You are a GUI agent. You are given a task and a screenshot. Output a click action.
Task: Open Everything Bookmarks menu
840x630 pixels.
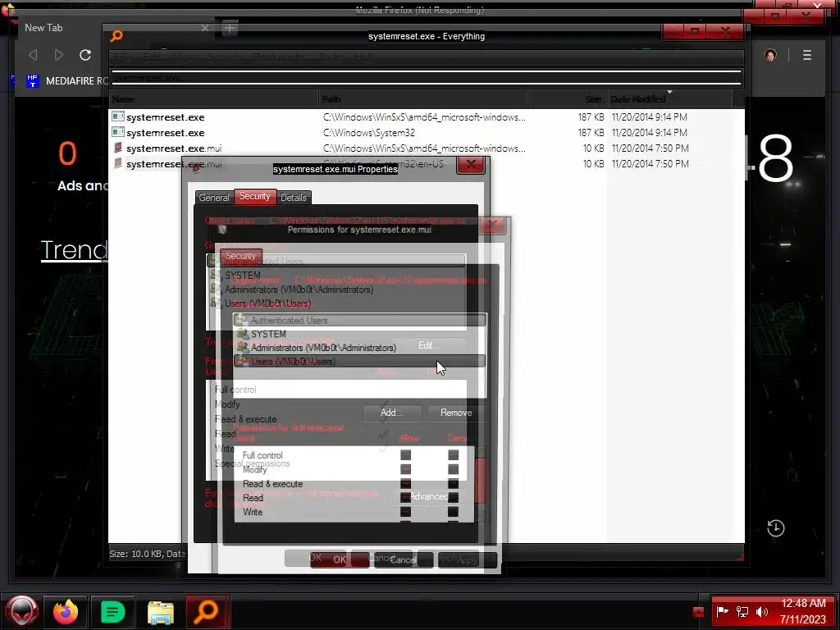pos(278,57)
